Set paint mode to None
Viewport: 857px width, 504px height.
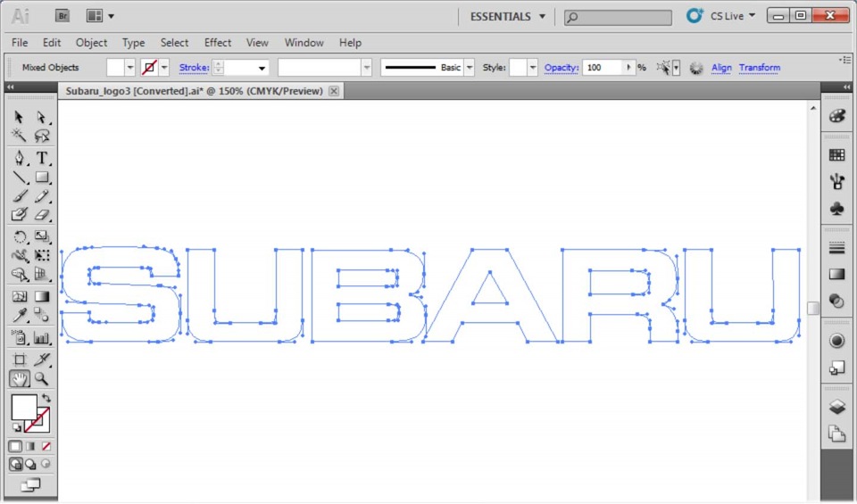pos(46,446)
